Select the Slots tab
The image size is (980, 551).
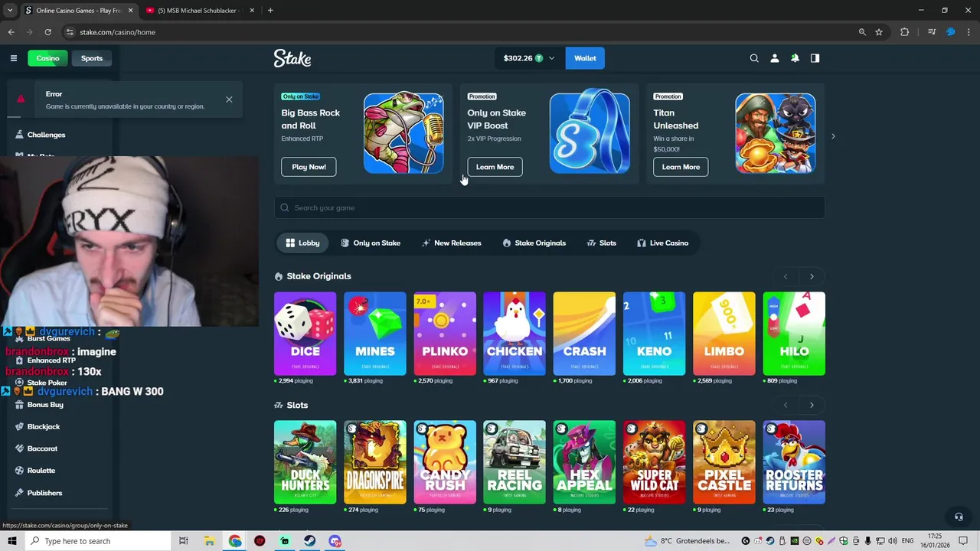[602, 243]
